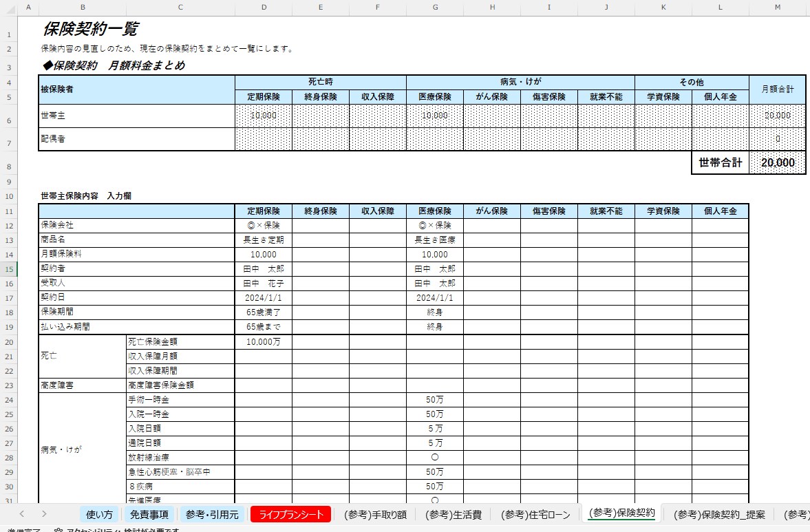The height and width of the screenshot is (532, 810).
Task: Select 急性心筋梗塞・脳卒中 50万 cell
Action: 435,471
